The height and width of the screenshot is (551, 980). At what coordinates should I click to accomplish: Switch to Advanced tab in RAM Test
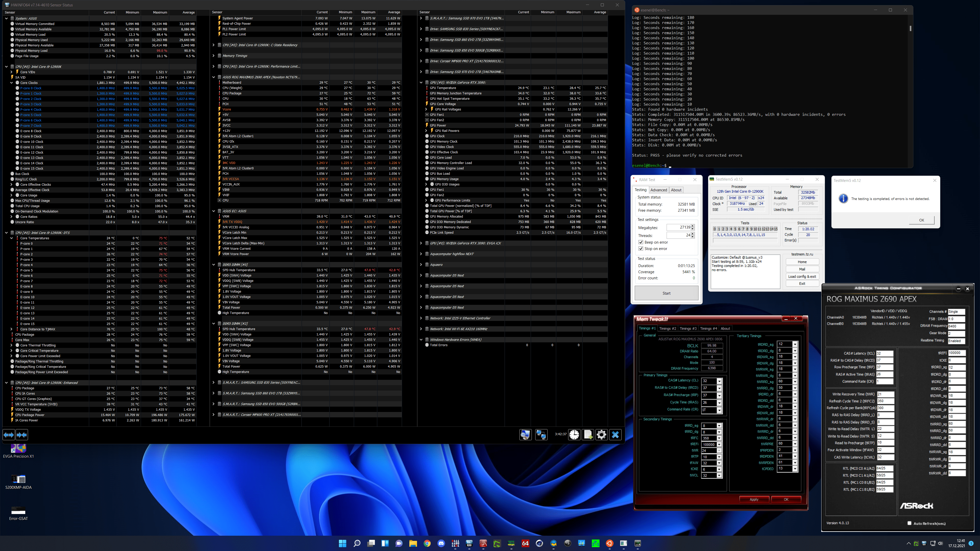coord(658,190)
